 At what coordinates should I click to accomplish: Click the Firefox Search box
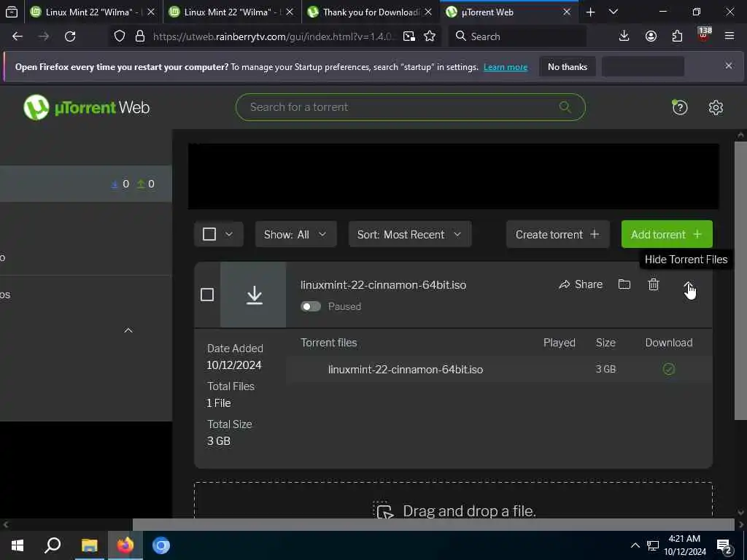(517, 36)
